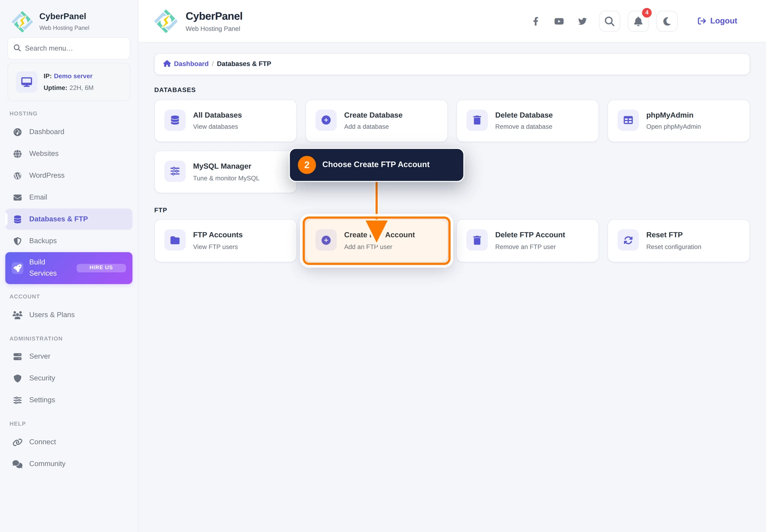Click the Email envelope icon in sidebar
This screenshot has height=532, width=766.
point(18,197)
